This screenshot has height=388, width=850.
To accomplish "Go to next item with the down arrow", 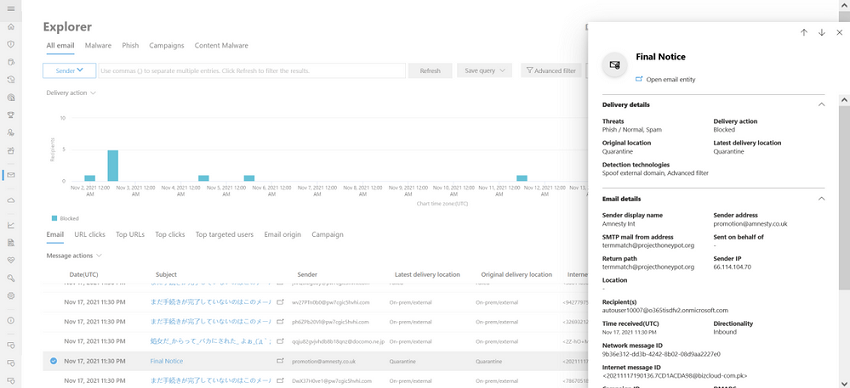I will click(821, 33).
